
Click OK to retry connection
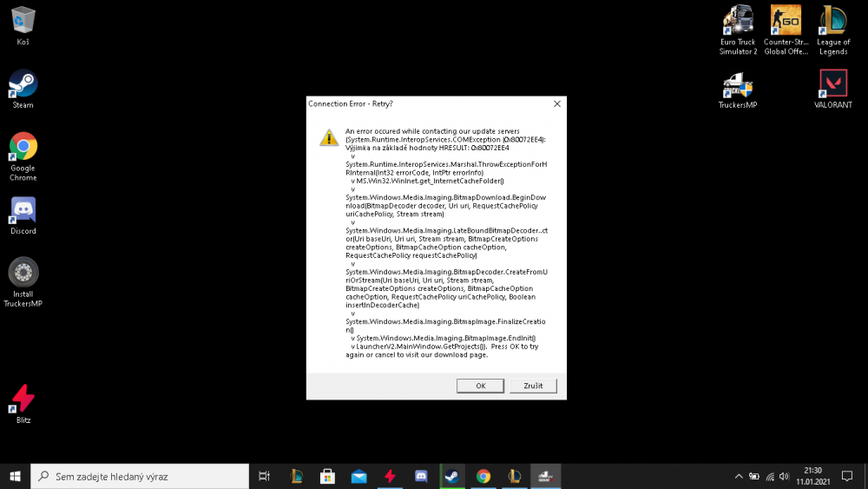tap(480, 386)
